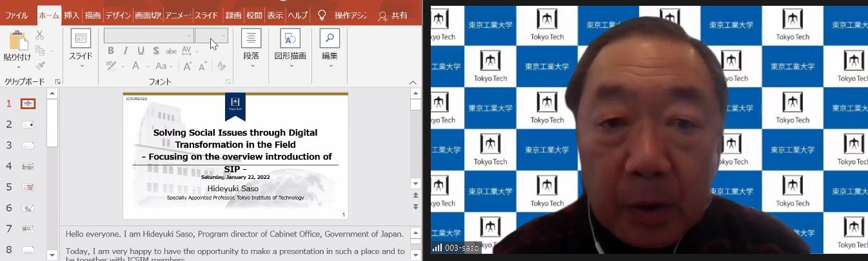Click the slide area scroll-up arrow

pos(415,94)
